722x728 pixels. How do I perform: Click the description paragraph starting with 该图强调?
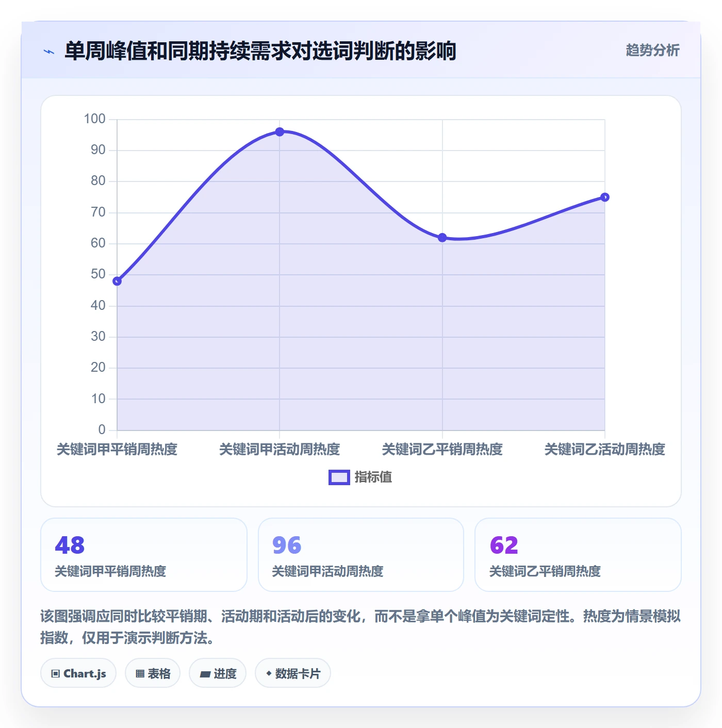click(x=360, y=627)
